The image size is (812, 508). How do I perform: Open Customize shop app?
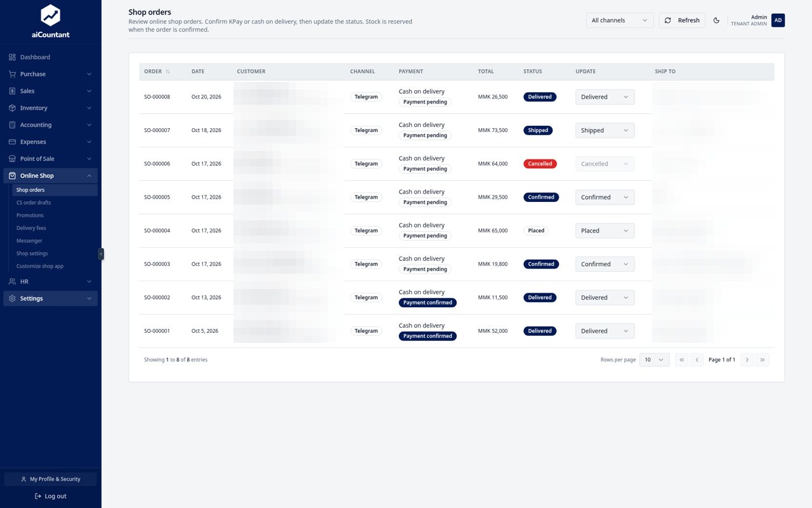(x=55, y=266)
